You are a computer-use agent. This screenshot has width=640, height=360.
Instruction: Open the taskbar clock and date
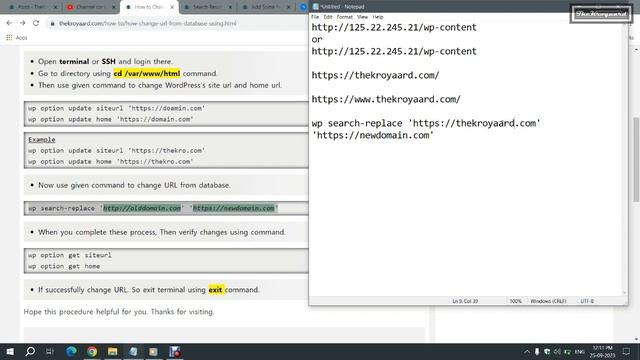pos(602,352)
